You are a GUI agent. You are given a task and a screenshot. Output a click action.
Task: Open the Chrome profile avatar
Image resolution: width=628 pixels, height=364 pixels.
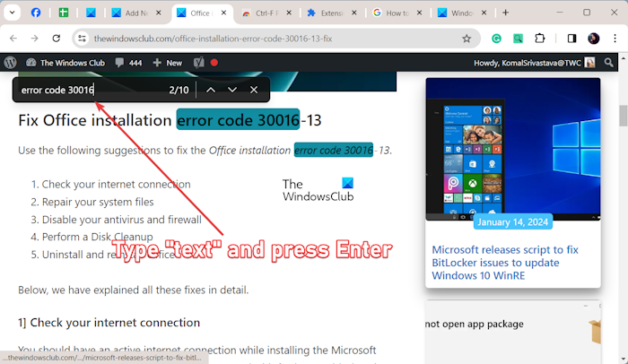click(593, 39)
